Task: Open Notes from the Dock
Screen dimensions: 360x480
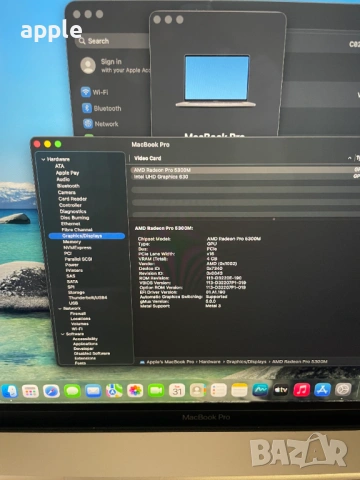Action: click(239, 390)
